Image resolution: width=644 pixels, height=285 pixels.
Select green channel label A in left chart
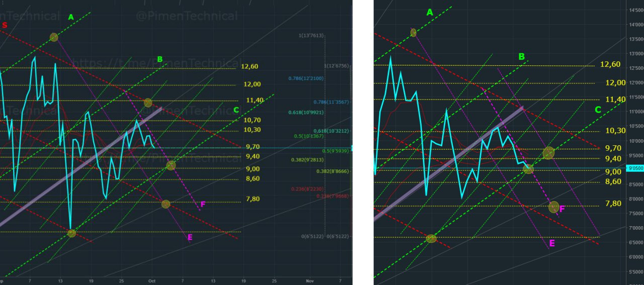71,17
